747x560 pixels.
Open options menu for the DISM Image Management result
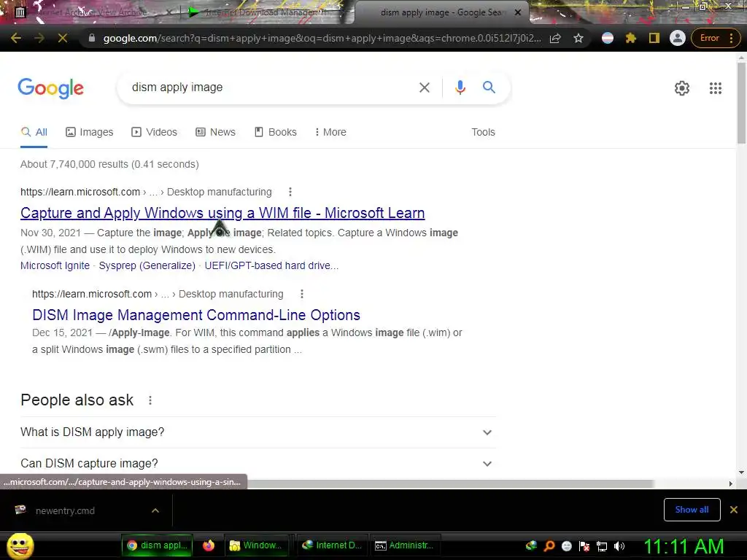pyautogui.click(x=301, y=294)
